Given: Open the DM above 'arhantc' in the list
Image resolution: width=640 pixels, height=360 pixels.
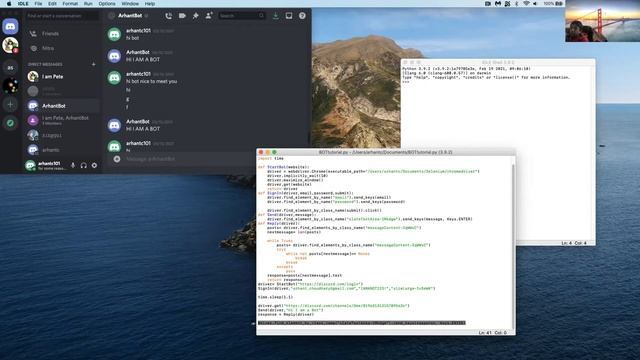Looking at the screenshot, I should (x=61, y=135).
